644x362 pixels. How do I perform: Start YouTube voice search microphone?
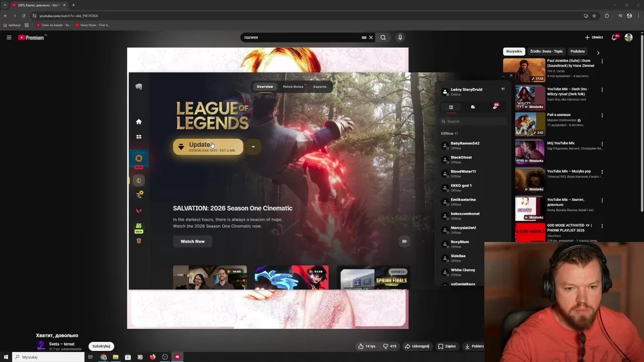[x=400, y=37]
